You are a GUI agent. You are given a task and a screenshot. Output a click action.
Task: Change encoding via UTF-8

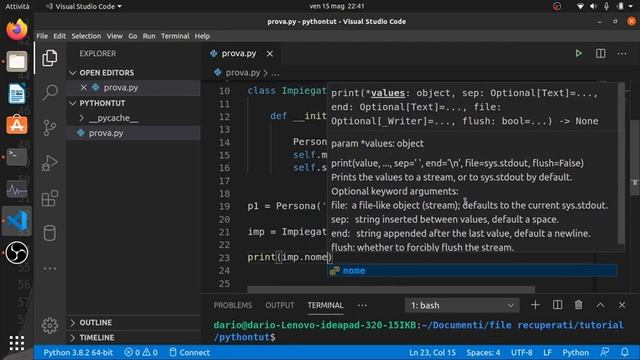point(522,352)
